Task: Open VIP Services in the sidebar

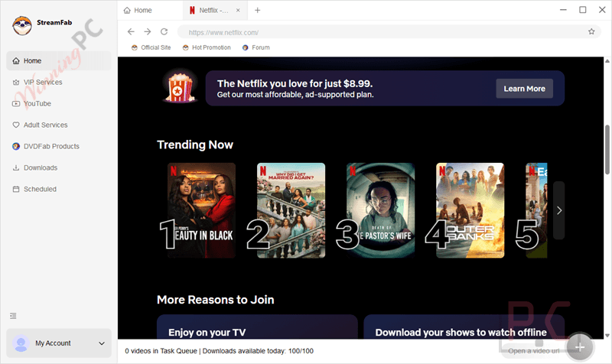Action: click(x=59, y=83)
